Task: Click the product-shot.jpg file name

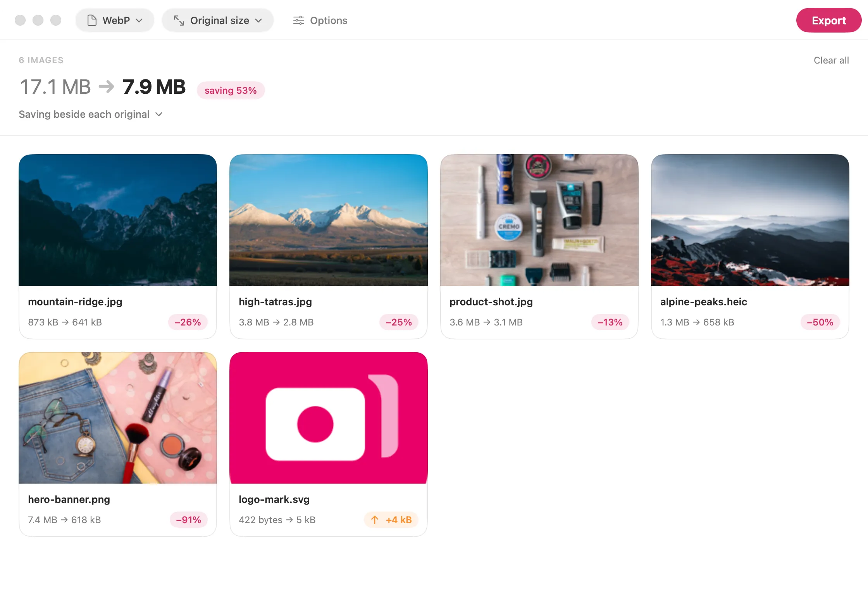Action: [x=491, y=301]
